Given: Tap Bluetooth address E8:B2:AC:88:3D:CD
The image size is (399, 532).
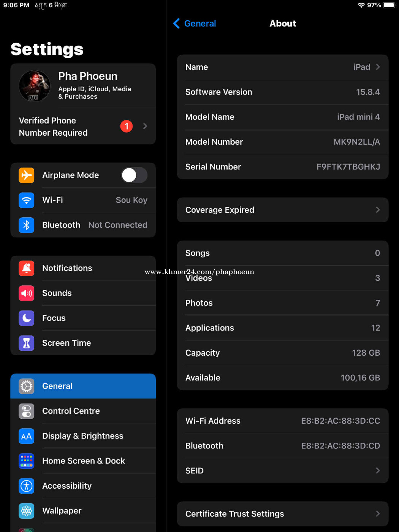Looking at the screenshot, I should 340,446.
